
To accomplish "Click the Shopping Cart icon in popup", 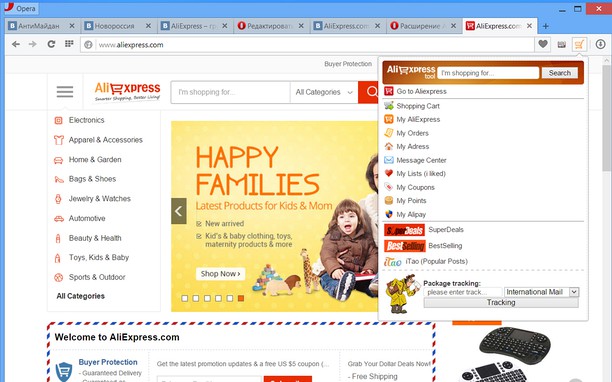I will click(389, 105).
